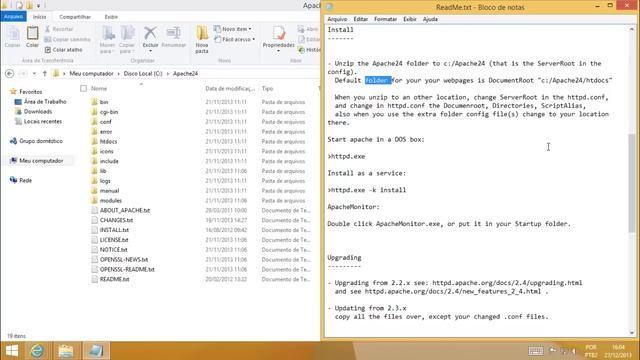Select the cgi-bin folder
The height and width of the screenshot is (360, 640).
pyautogui.click(x=109, y=112)
